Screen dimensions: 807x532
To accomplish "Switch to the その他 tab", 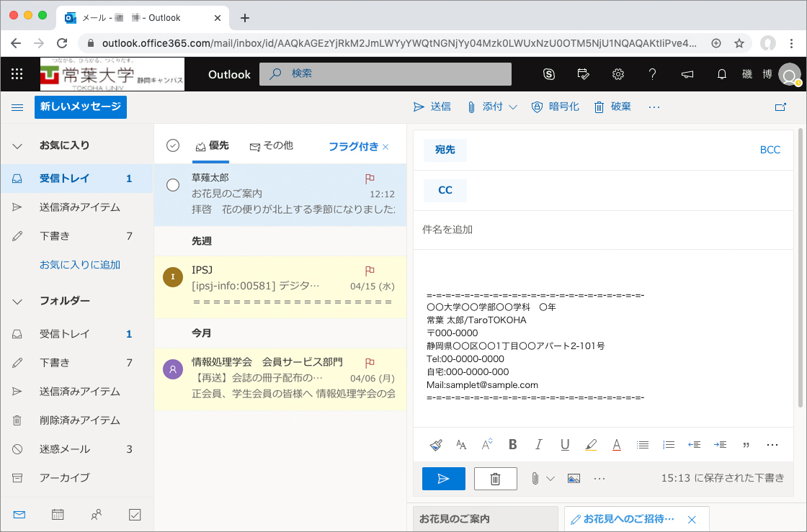I will (272, 146).
